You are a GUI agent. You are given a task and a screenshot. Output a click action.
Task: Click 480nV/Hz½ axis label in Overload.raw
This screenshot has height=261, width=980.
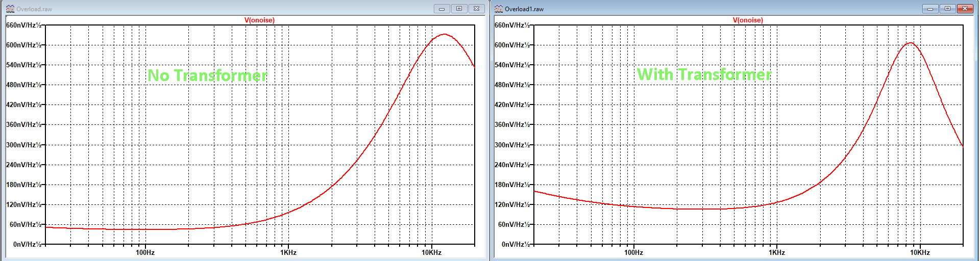click(x=23, y=85)
